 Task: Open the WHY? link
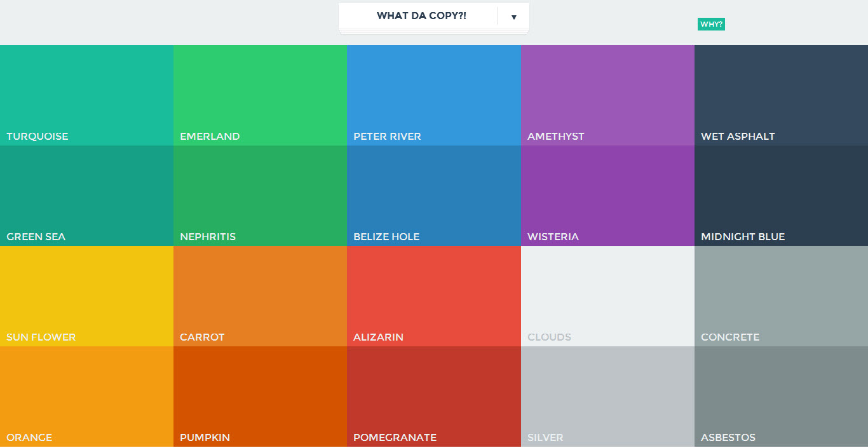click(x=711, y=24)
